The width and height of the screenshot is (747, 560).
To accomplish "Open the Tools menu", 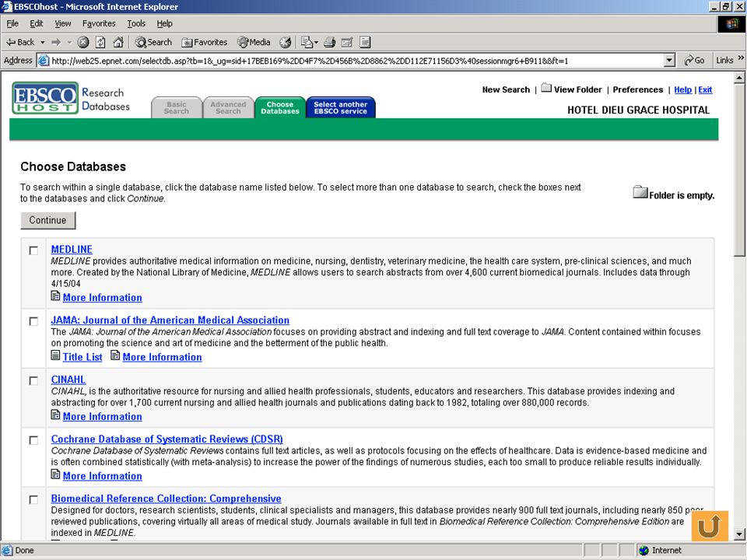I will click(x=136, y=23).
